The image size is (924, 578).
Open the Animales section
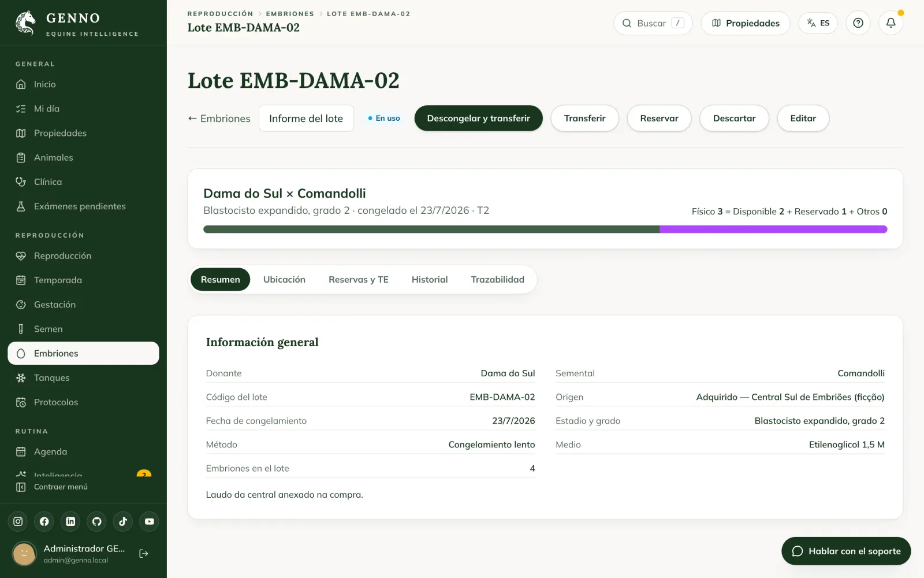click(83, 157)
